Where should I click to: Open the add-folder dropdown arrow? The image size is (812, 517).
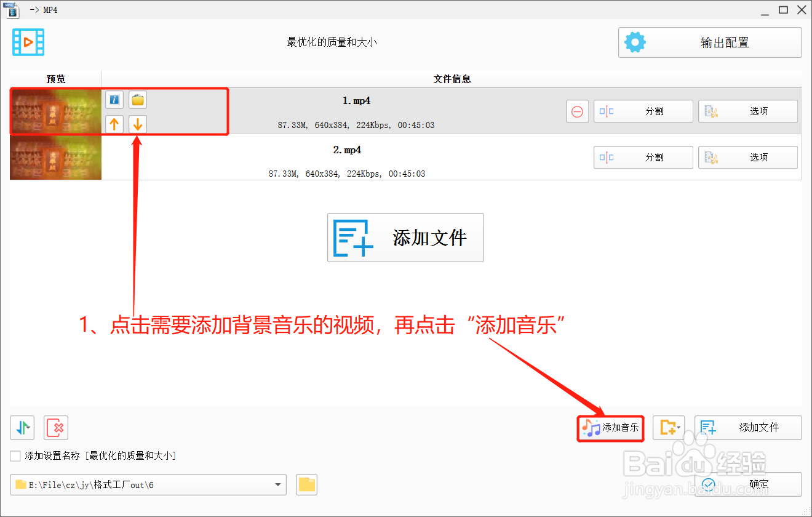coord(678,428)
